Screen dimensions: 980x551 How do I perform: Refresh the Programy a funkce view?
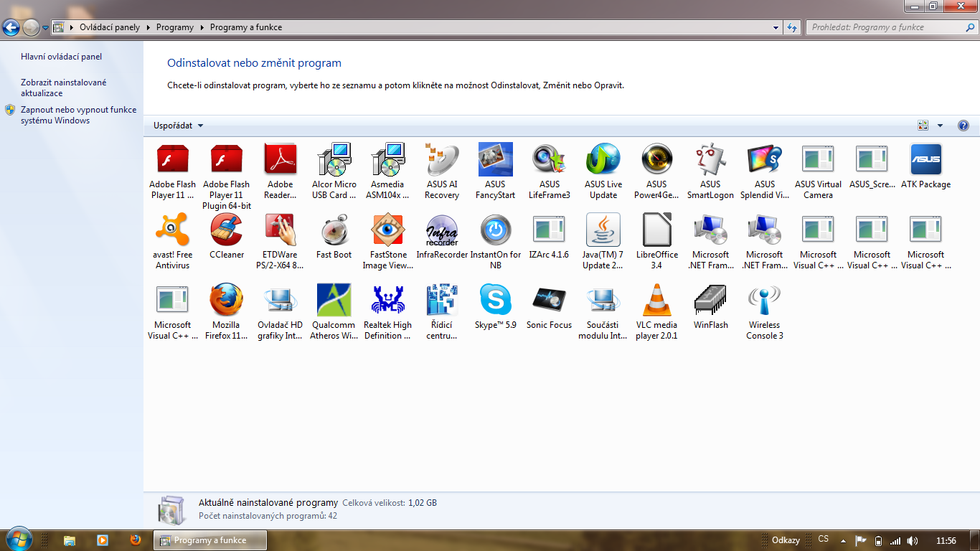coord(792,27)
